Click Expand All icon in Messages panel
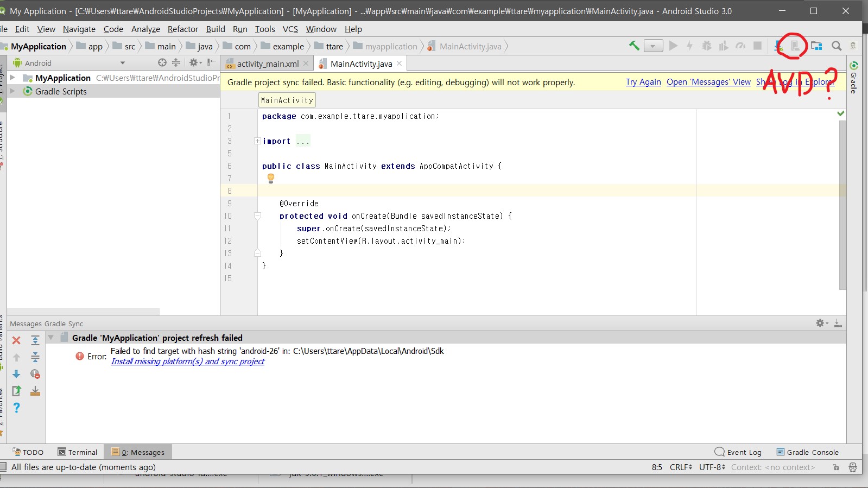The width and height of the screenshot is (868, 488). pyautogui.click(x=35, y=340)
